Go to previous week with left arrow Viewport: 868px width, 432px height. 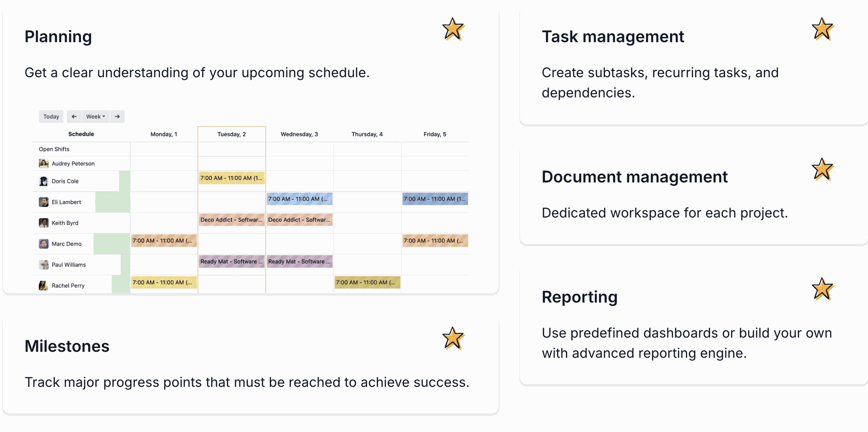coord(74,117)
